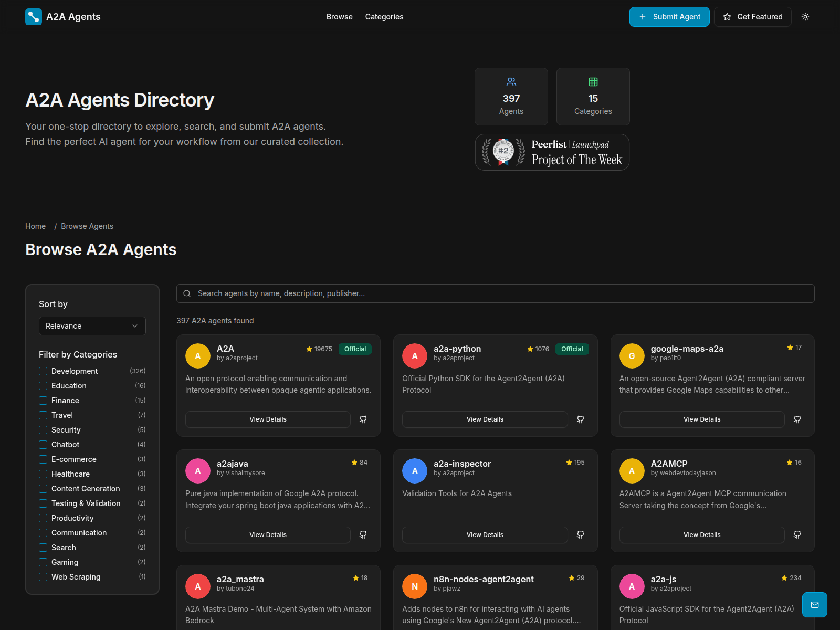Click the GitHub icon on a2a-python card

point(580,419)
